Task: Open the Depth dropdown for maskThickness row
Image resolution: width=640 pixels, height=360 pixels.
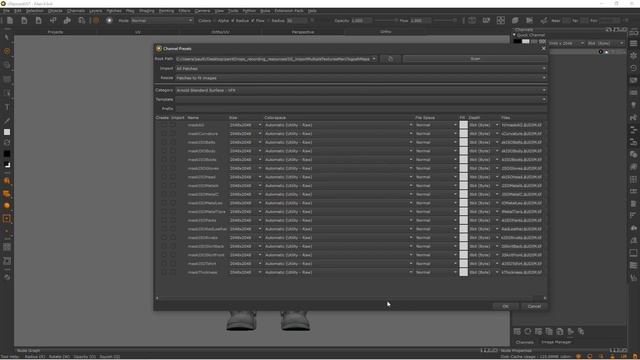Action: 484,272
